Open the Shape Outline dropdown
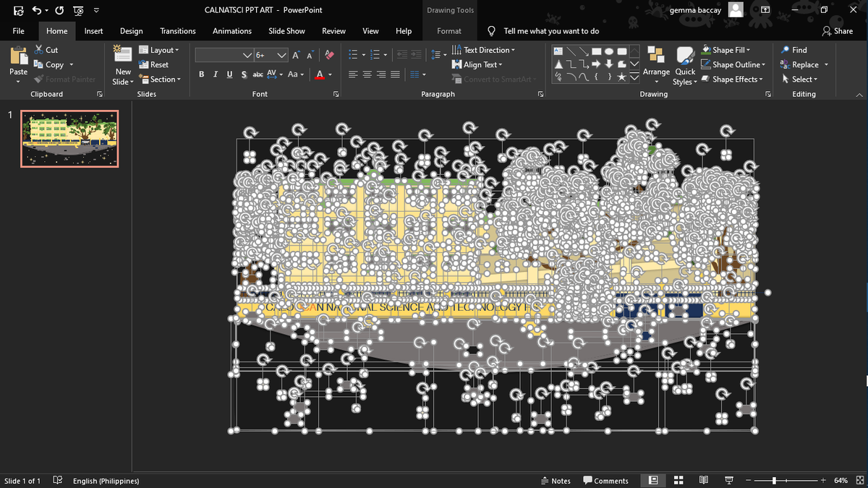The image size is (868, 488). tap(732, 64)
